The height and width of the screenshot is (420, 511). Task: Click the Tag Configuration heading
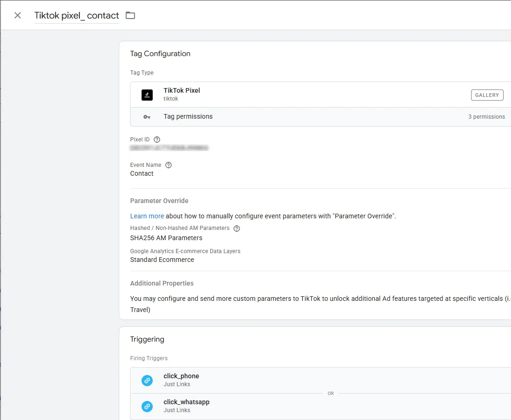tap(160, 54)
